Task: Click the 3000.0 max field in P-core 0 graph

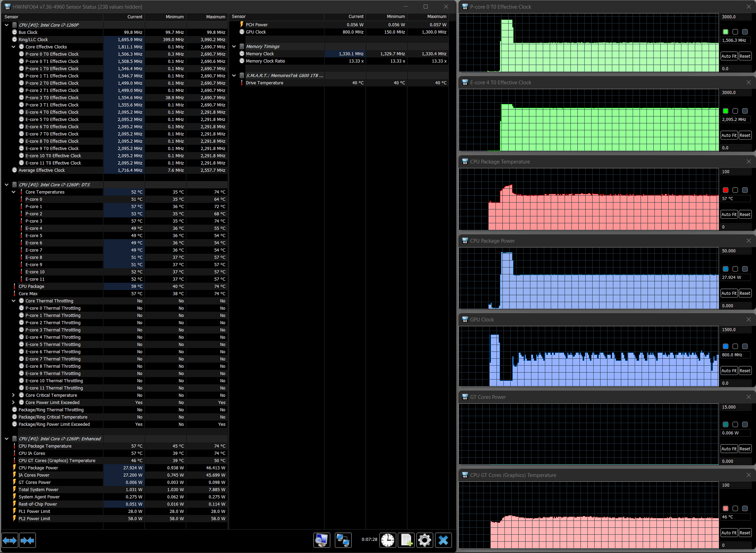Action: coord(735,17)
